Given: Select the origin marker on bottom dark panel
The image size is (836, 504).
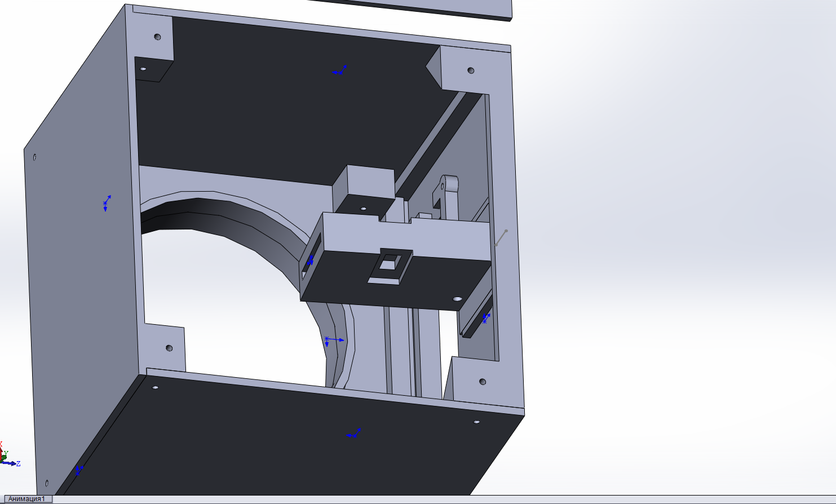Looking at the screenshot, I should 353,434.
